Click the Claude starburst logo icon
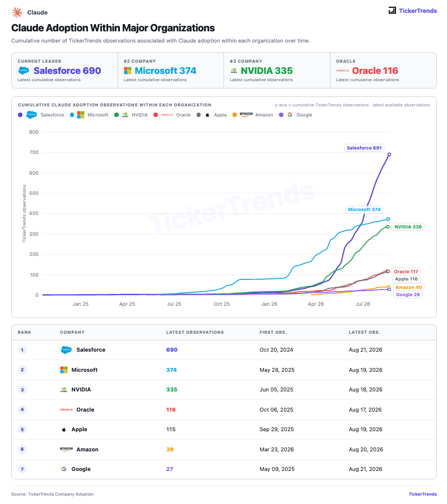The width and height of the screenshot is (447, 504). (17, 12)
